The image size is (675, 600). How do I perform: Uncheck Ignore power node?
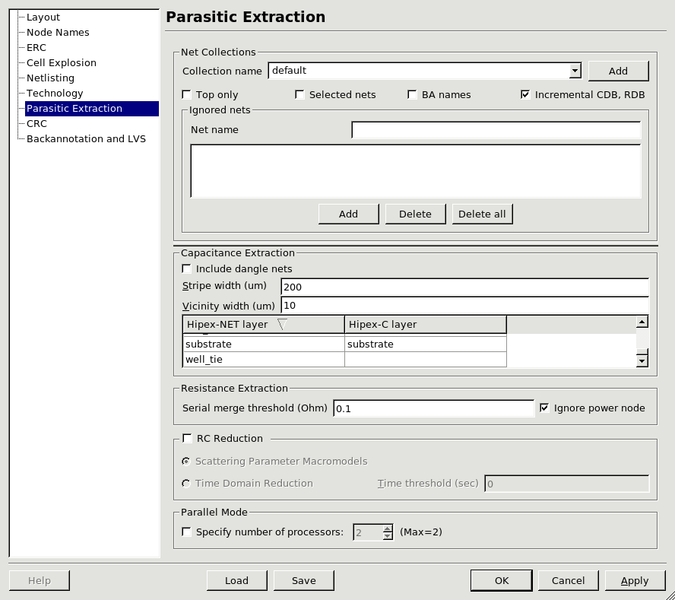click(544, 408)
